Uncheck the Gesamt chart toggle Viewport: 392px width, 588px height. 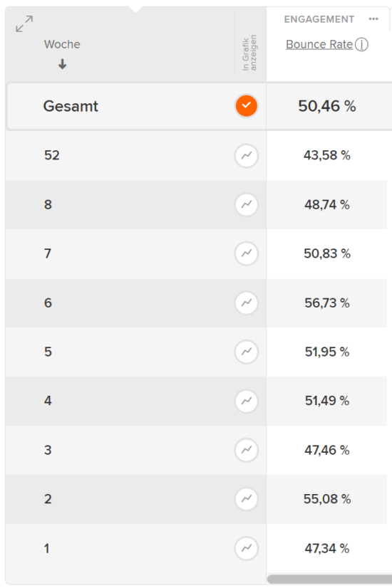coord(247,106)
